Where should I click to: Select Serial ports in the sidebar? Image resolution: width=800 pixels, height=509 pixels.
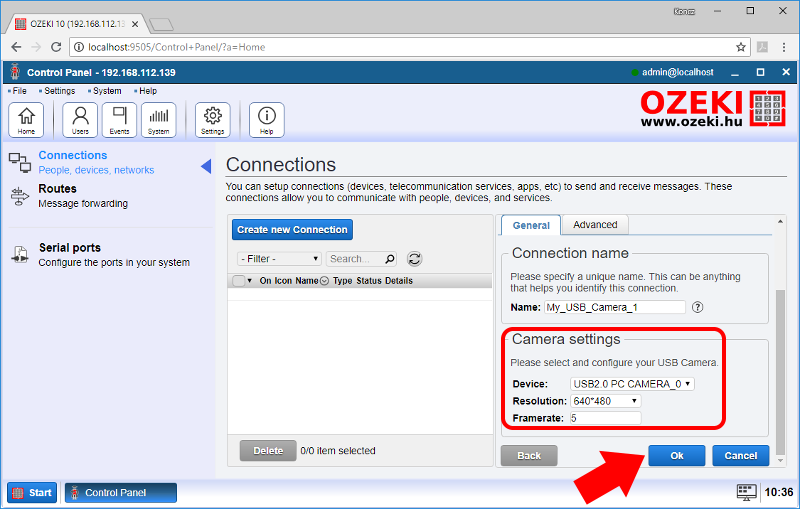(x=69, y=248)
